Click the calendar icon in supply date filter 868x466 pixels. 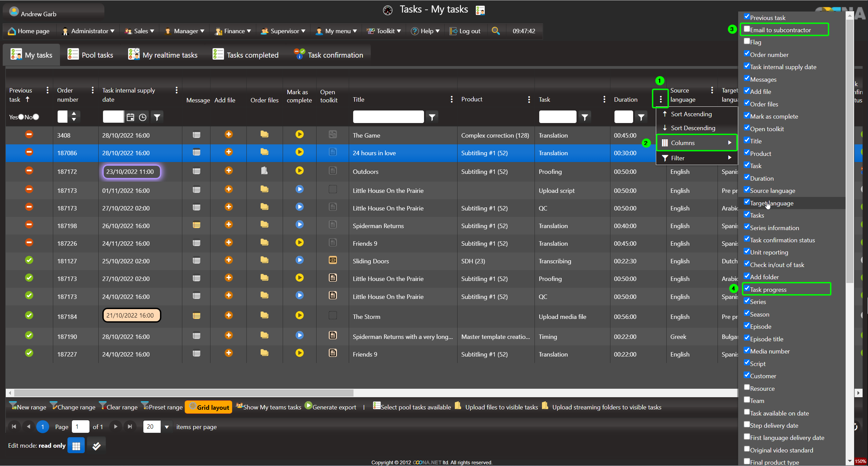130,117
